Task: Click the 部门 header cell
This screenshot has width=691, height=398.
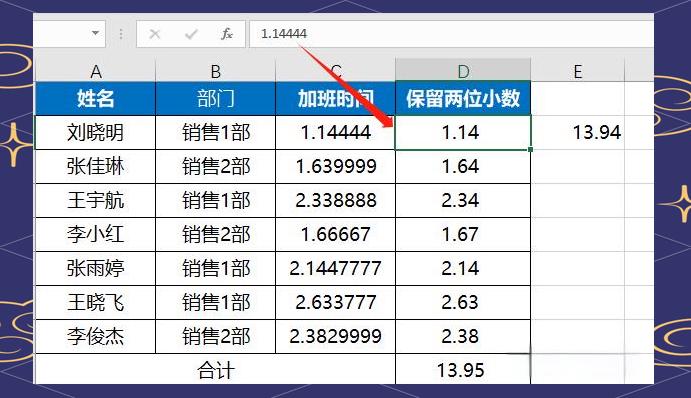Action: 215,98
